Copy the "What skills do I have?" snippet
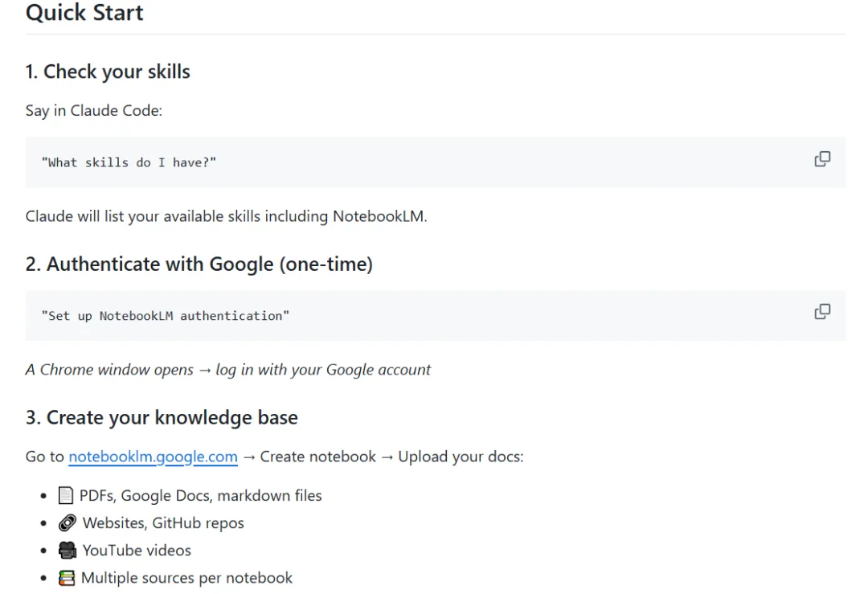 click(x=822, y=159)
